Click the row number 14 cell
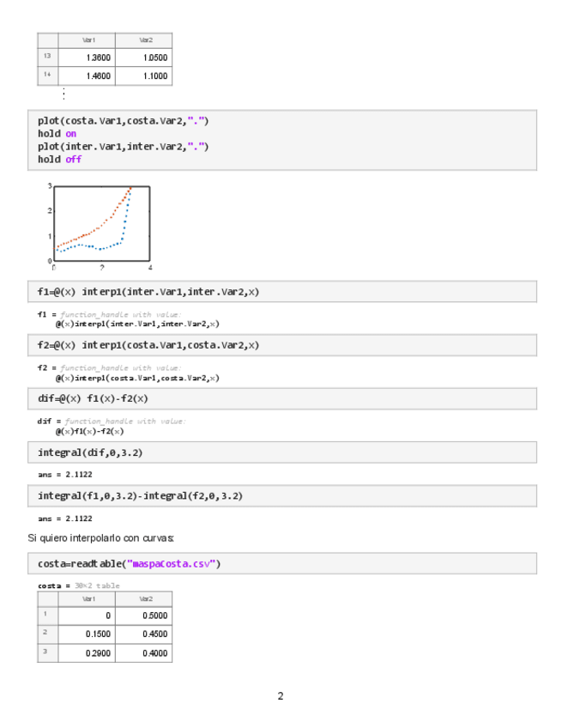Viewport: 562px width, 728px height. pos(47,76)
